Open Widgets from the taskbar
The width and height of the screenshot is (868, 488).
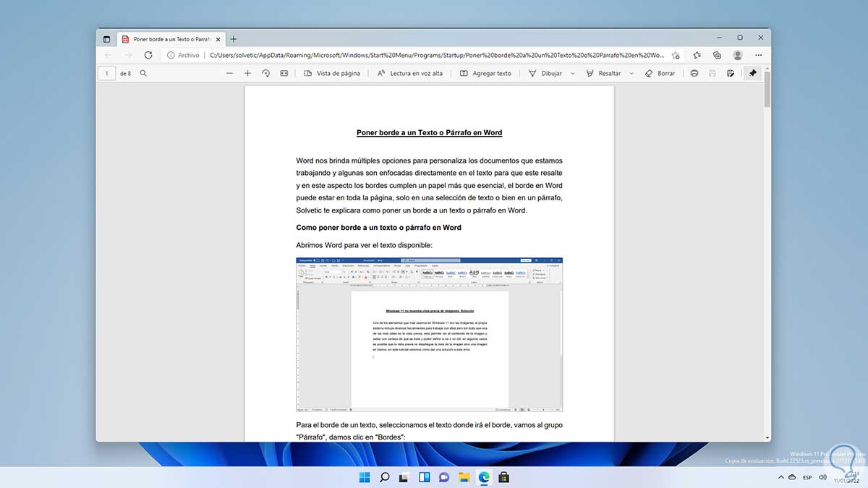point(425,477)
